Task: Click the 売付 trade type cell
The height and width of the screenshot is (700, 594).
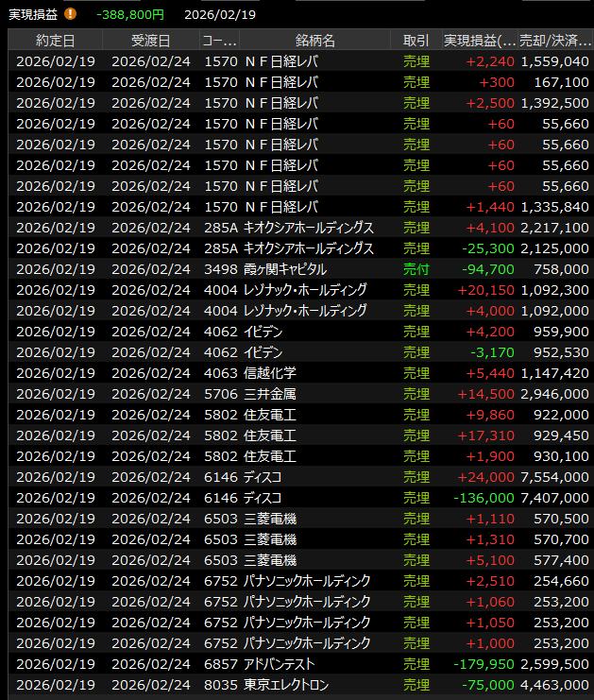Action: coord(416,269)
